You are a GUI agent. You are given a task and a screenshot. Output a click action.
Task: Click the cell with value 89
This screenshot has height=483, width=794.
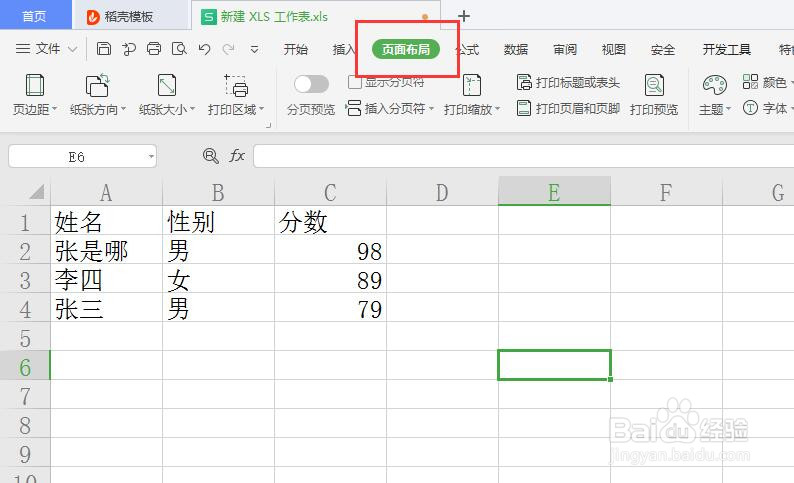coord(330,278)
